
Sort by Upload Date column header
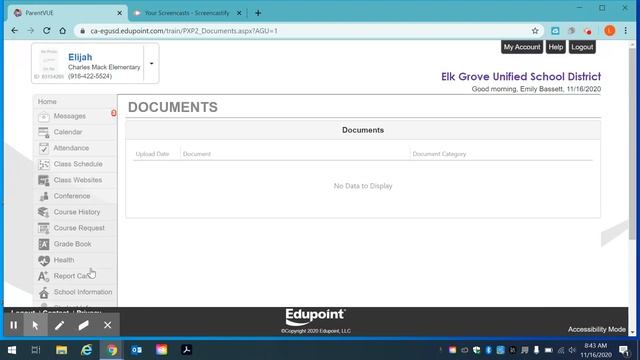[x=152, y=154]
